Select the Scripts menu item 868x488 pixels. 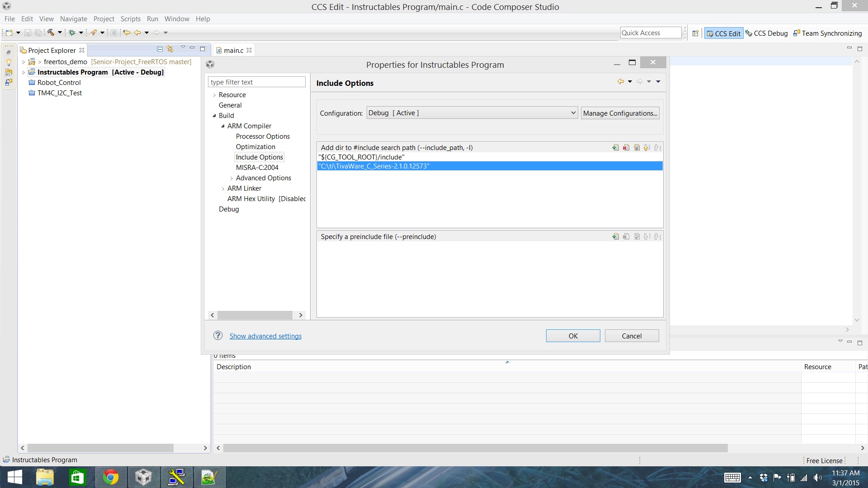pos(131,19)
